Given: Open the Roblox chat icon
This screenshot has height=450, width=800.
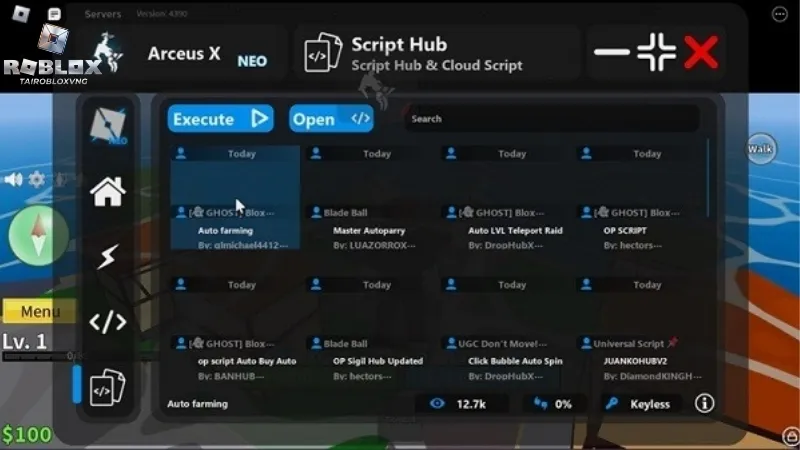Looking at the screenshot, I should point(54,14).
